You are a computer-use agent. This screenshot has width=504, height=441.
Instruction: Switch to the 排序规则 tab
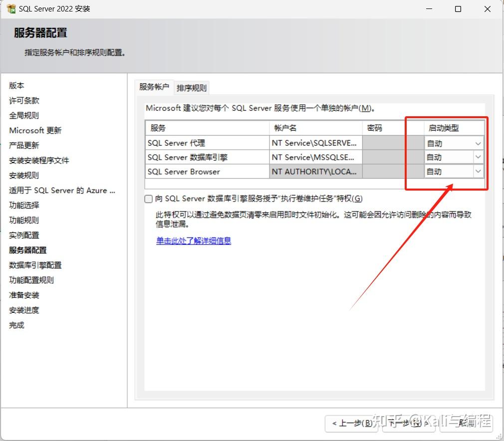(192, 87)
